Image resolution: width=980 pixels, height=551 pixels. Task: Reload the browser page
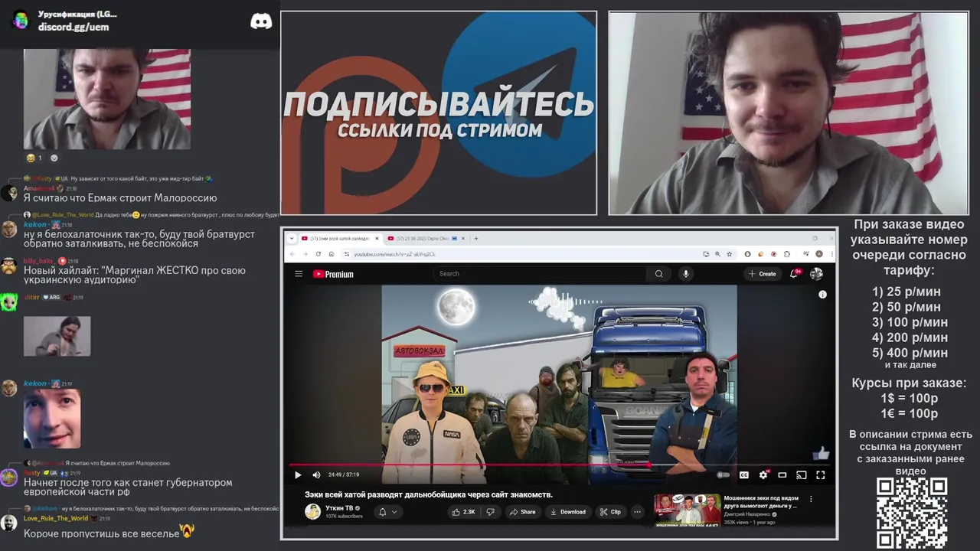coord(318,254)
